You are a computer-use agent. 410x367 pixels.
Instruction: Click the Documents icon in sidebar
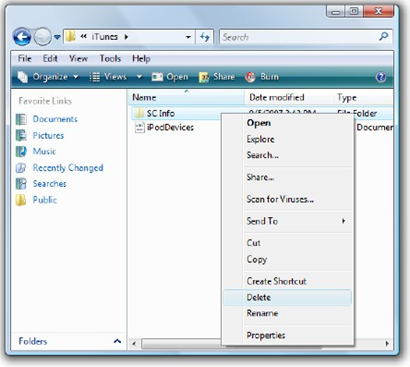click(21, 119)
